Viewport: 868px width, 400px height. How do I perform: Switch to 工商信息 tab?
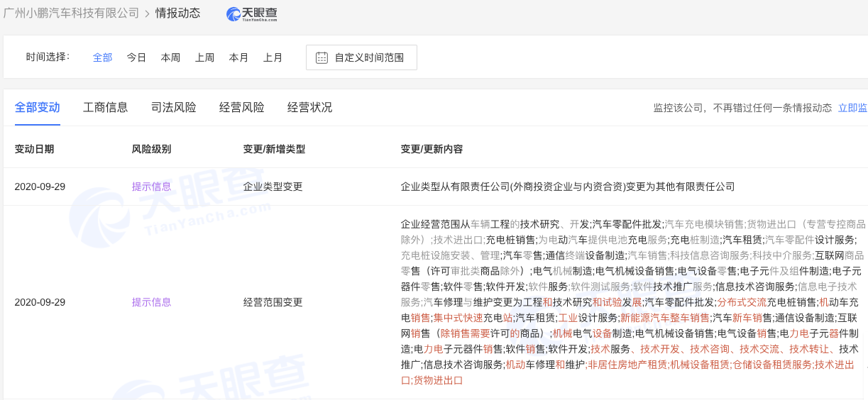click(106, 108)
